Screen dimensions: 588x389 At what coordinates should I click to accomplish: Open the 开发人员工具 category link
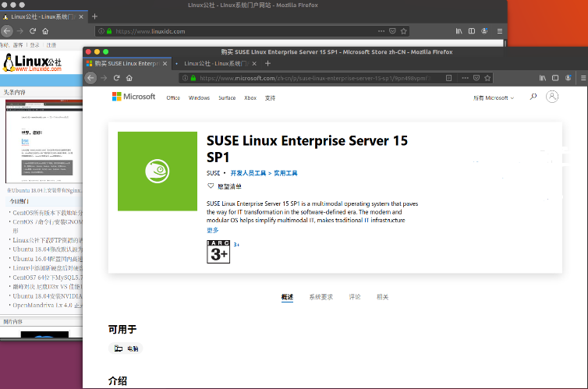pos(248,173)
